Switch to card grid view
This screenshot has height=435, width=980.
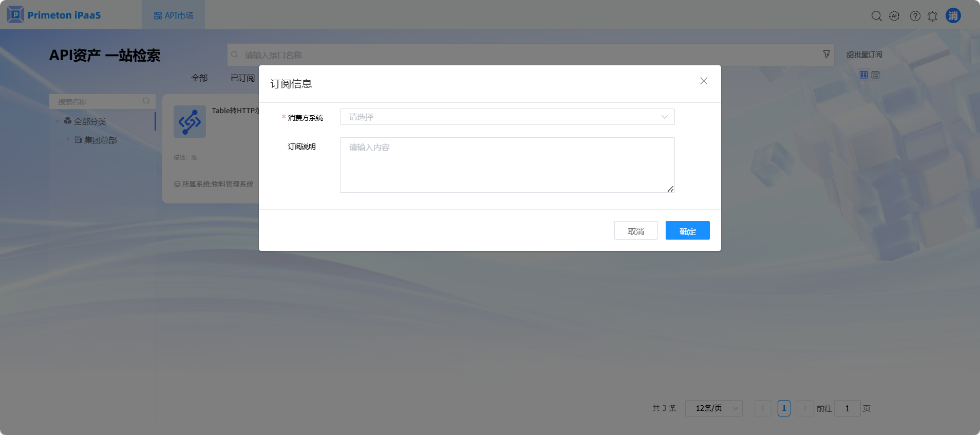coord(863,75)
